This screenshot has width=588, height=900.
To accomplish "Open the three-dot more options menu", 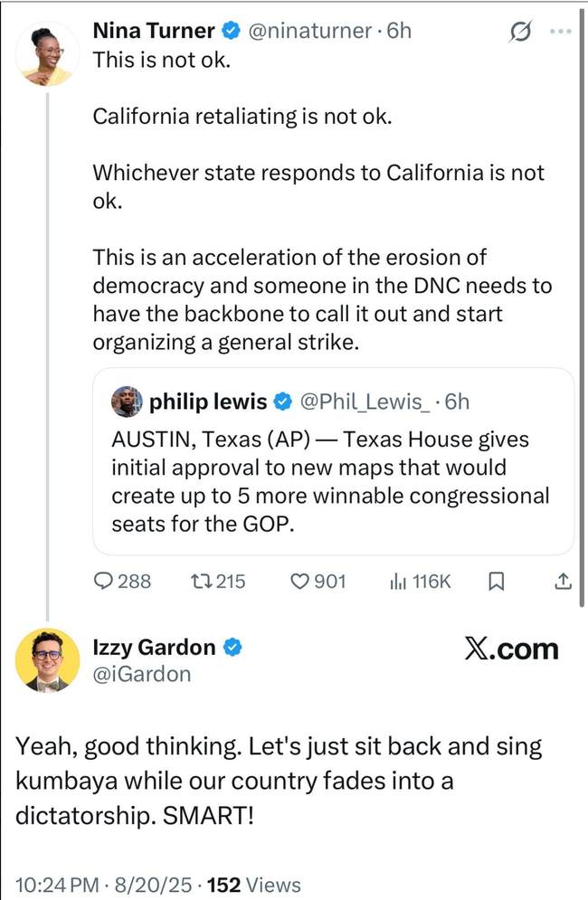I will click(x=561, y=31).
